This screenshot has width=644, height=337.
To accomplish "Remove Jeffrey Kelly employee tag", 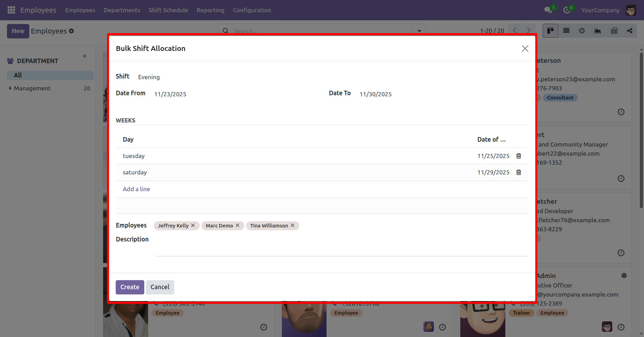I will click(x=193, y=225).
